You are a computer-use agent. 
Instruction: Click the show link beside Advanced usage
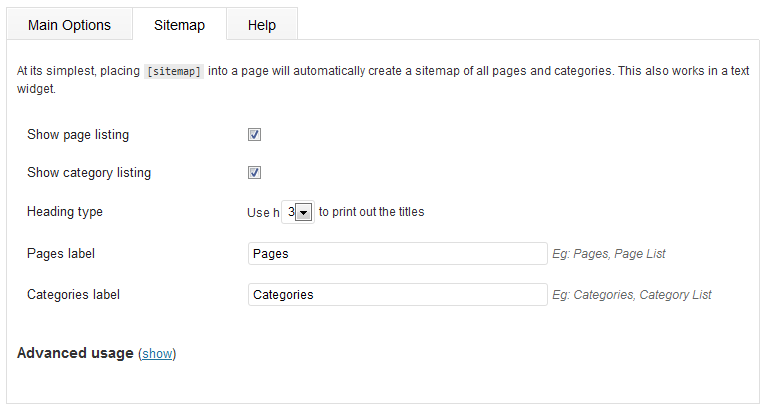coord(157,354)
